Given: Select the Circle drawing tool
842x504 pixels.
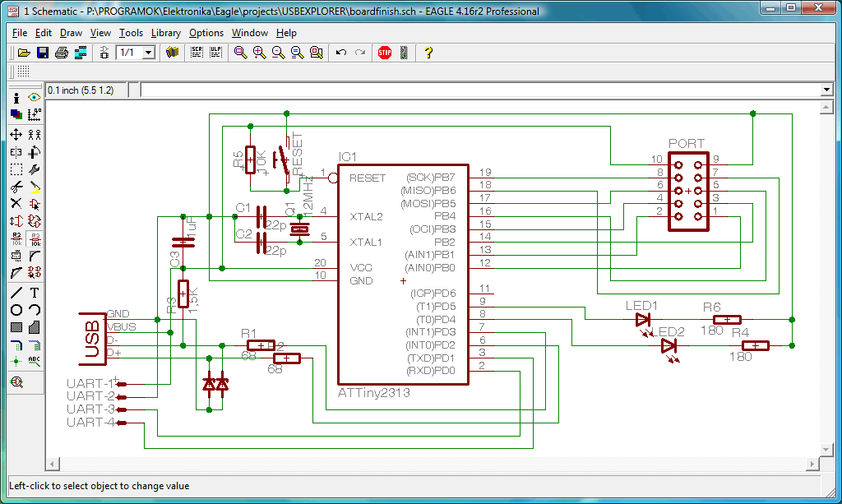Looking at the screenshot, I should [16, 310].
